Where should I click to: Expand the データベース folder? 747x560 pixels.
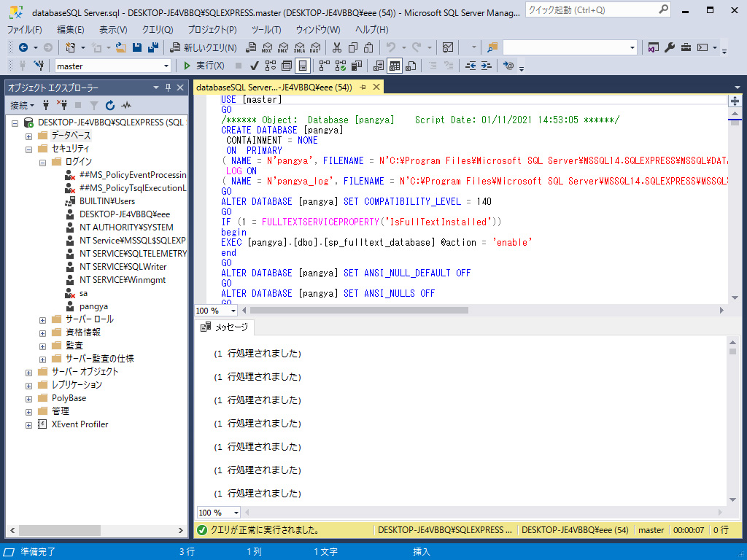pyautogui.click(x=28, y=136)
